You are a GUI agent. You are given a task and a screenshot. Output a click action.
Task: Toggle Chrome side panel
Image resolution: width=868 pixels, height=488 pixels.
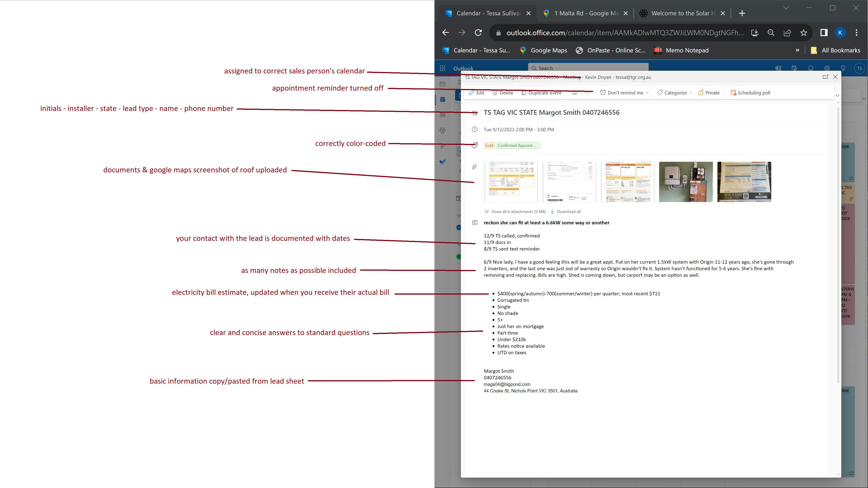pos(824,33)
